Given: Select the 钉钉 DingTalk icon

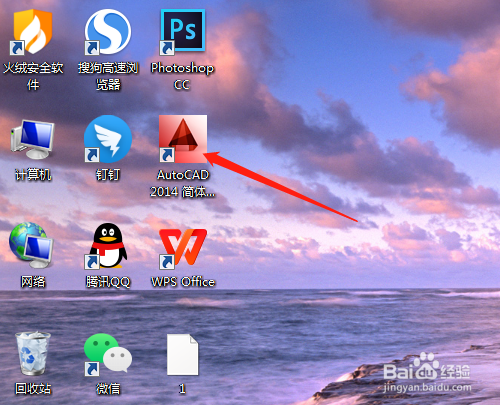Looking at the screenshot, I should point(107,139).
